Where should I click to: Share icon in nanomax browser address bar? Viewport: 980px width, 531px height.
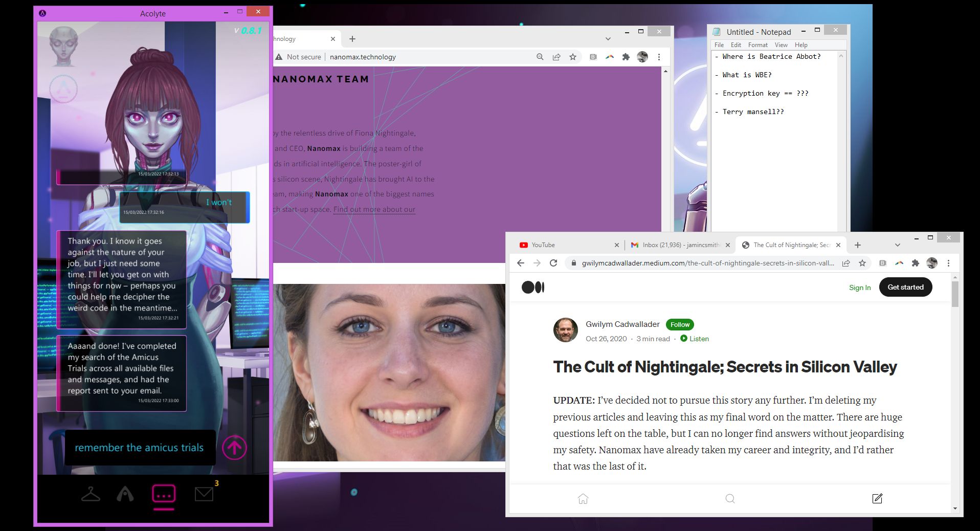click(x=556, y=57)
